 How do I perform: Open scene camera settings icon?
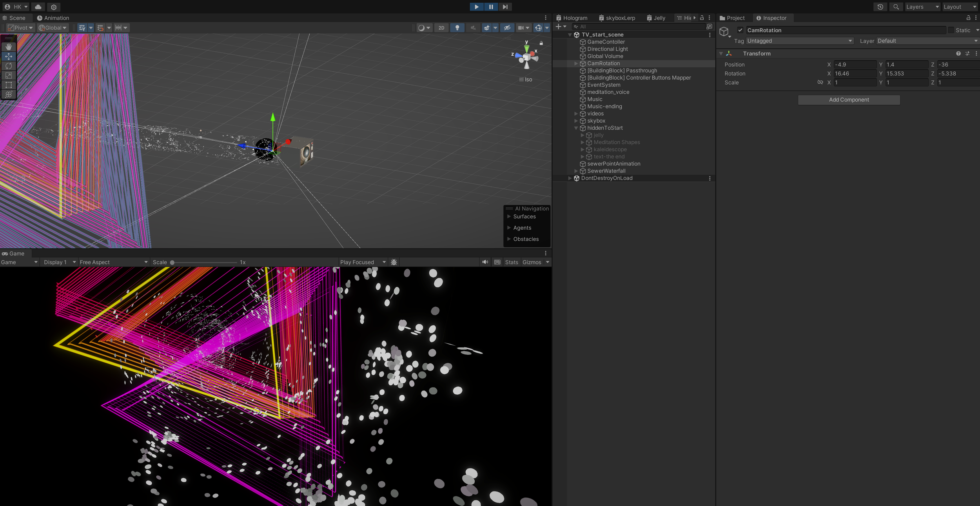tap(521, 27)
